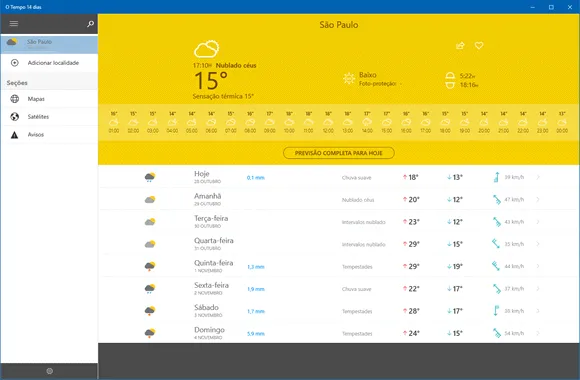Click the large current weather cloud icon
This screenshot has height=380, width=580.
[206, 49]
